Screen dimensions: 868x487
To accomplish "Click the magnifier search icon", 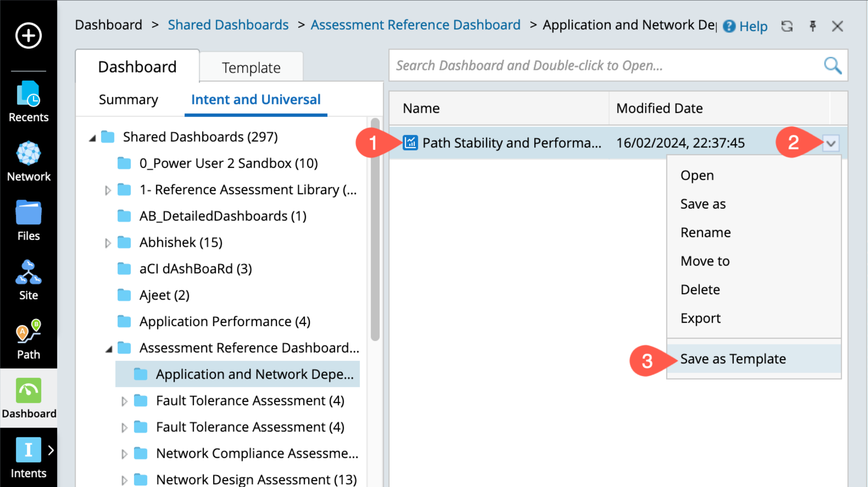I will pyautogui.click(x=832, y=65).
